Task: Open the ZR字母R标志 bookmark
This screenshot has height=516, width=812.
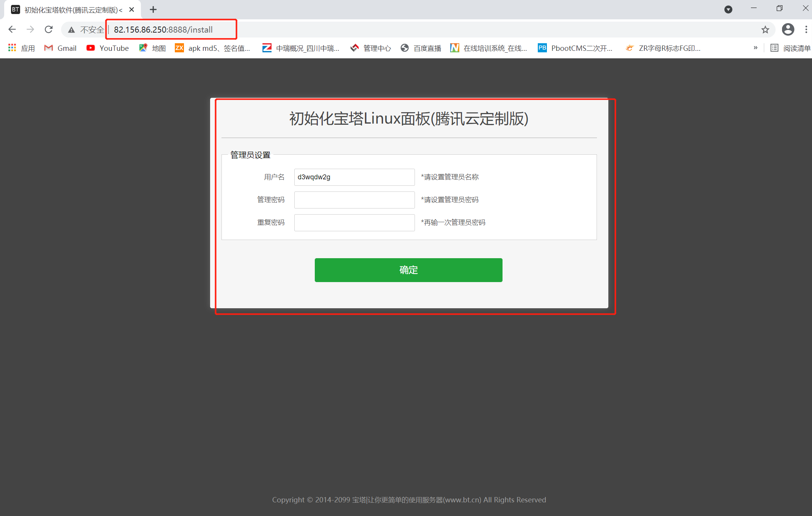Action: (663, 48)
